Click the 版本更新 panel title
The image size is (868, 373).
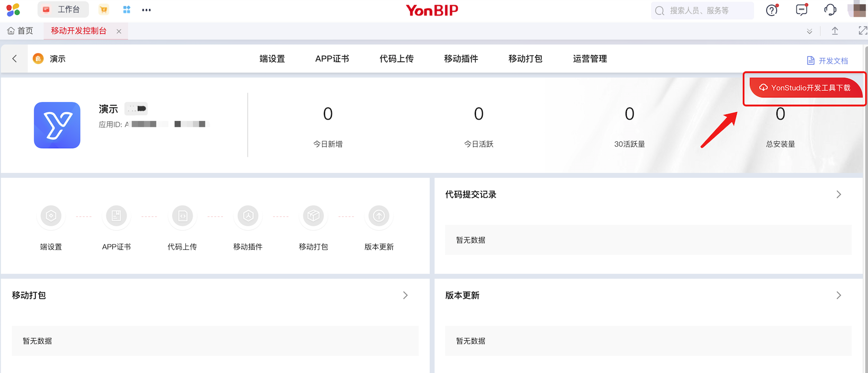click(462, 295)
